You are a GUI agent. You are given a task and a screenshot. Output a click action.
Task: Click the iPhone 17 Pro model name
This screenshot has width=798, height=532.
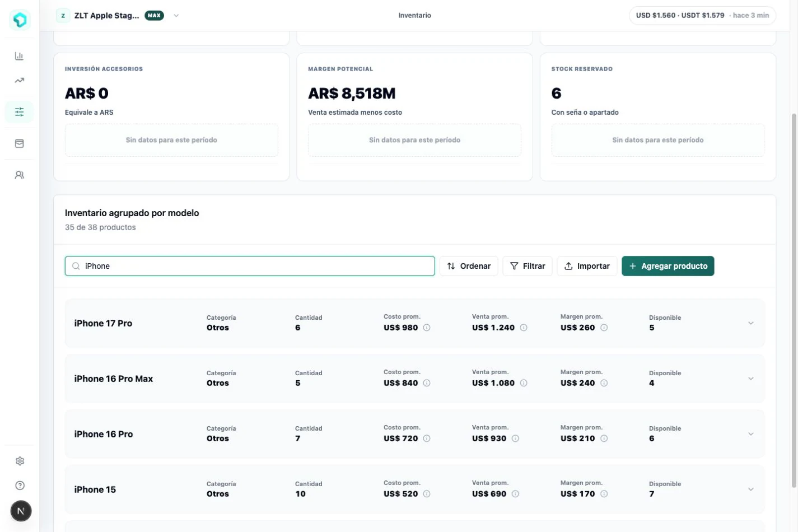103,323
